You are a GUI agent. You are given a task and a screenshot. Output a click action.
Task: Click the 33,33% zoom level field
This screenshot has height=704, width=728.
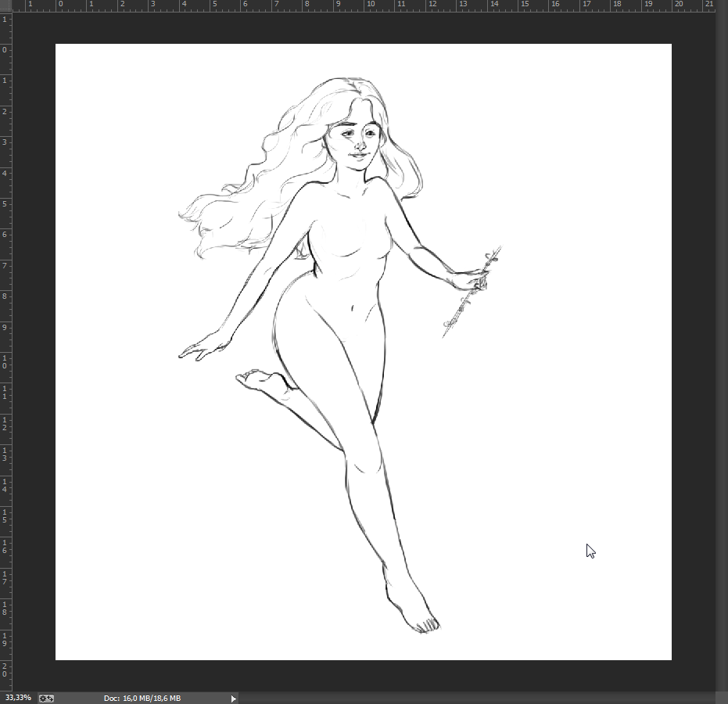[18, 698]
